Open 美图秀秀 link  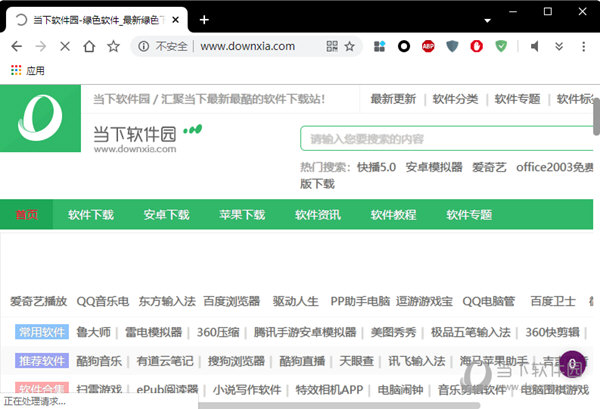coord(393,332)
